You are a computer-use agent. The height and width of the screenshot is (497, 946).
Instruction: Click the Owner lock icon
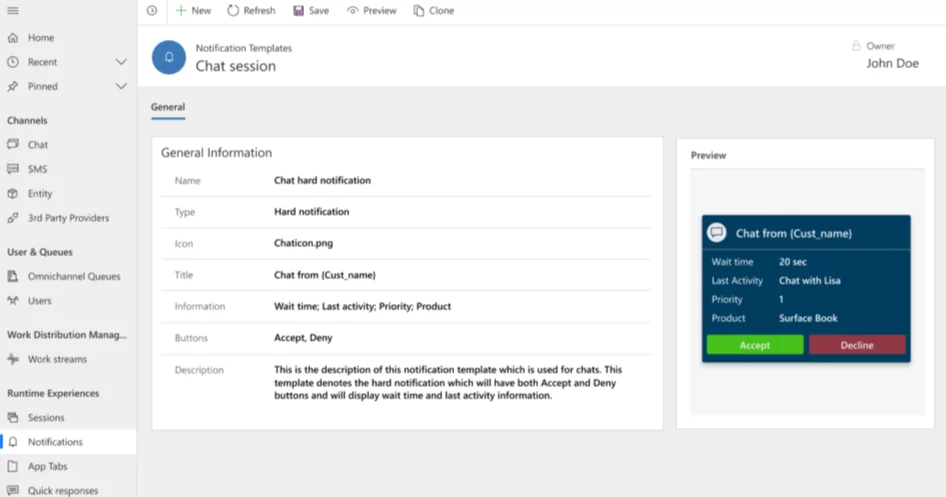tap(856, 46)
